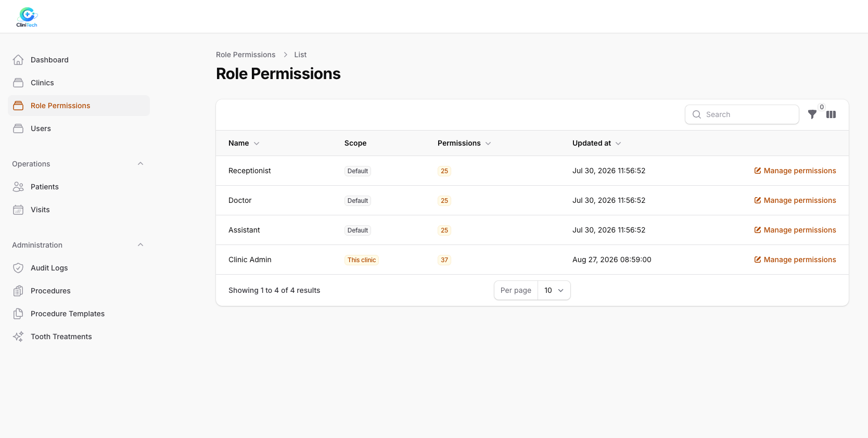Click the Patients people icon
The image size is (868, 438).
[x=18, y=187]
